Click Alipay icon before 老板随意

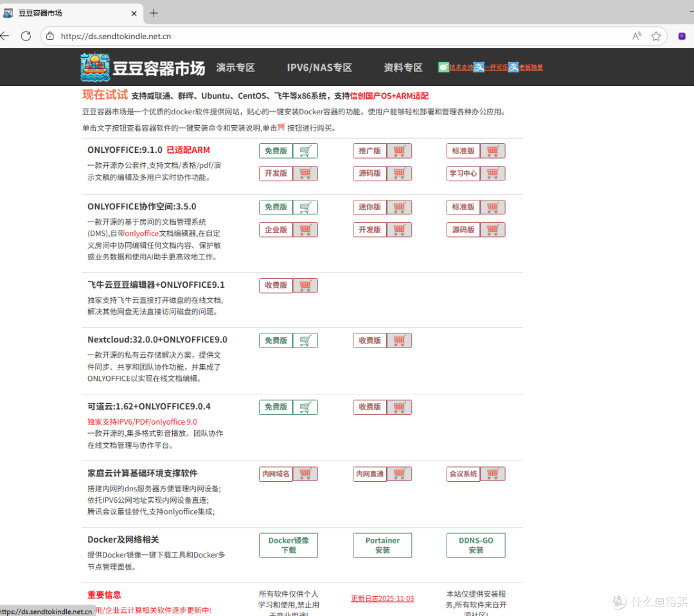(513, 67)
